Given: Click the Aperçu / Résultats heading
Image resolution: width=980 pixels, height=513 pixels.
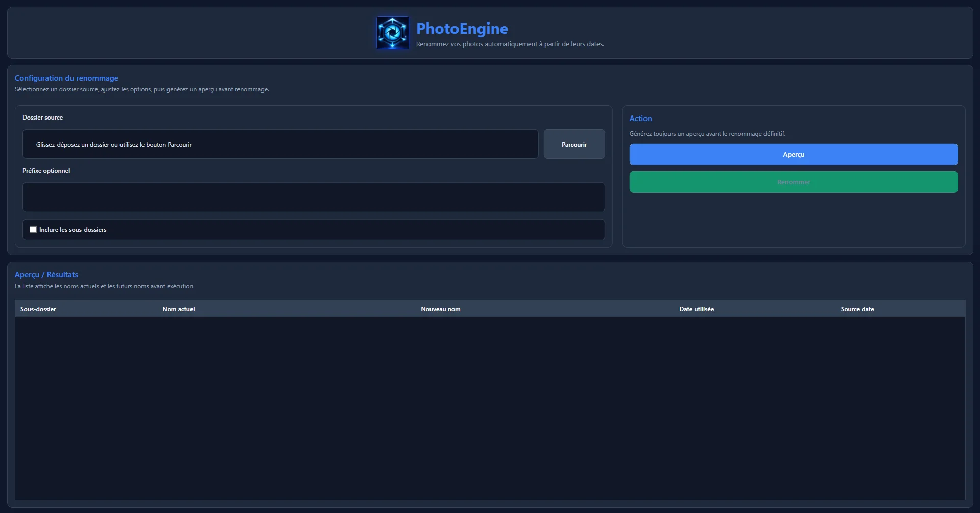Looking at the screenshot, I should pyautogui.click(x=46, y=275).
